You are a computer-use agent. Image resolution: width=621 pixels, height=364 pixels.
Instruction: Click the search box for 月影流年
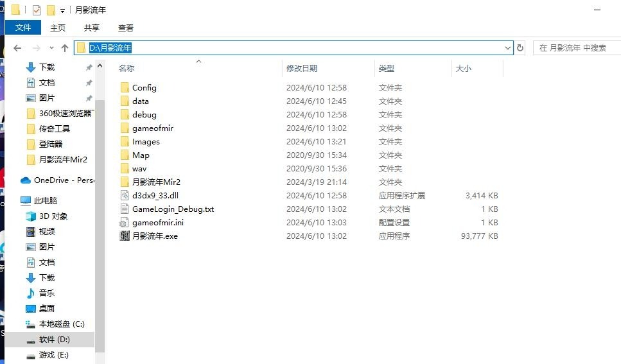click(x=577, y=48)
